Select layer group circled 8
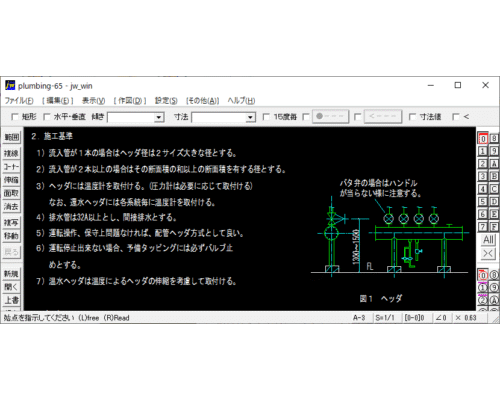This screenshot has width=500, height=400. click(x=494, y=275)
